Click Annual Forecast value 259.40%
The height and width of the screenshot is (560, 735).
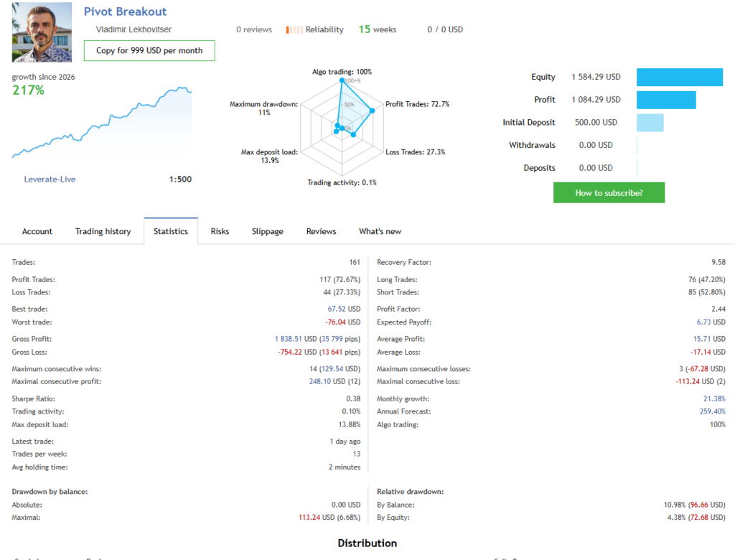[x=713, y=411]
